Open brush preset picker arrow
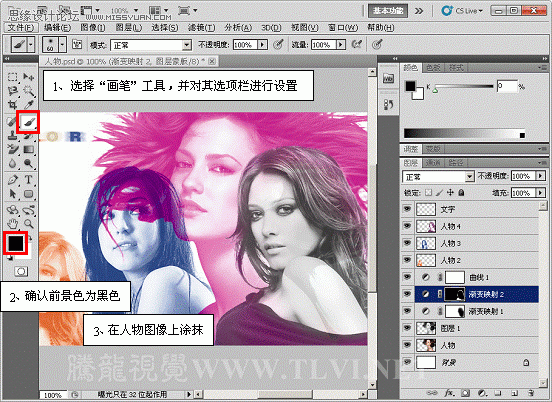Viewport: 552px width, 402px height. pyautogui.click(x=62, y=45)
